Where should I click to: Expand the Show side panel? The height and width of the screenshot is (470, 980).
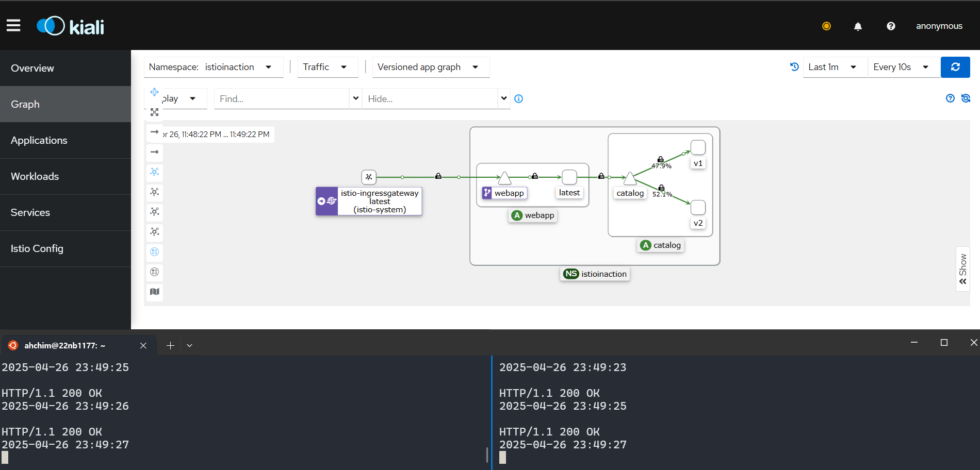click(x=962, y=269)
